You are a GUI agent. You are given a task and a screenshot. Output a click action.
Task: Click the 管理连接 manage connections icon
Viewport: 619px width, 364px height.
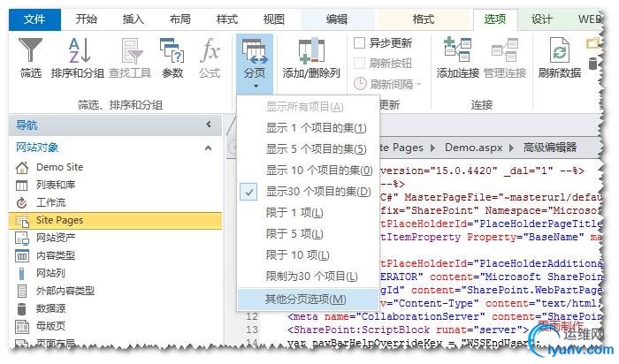click(505, 49)
